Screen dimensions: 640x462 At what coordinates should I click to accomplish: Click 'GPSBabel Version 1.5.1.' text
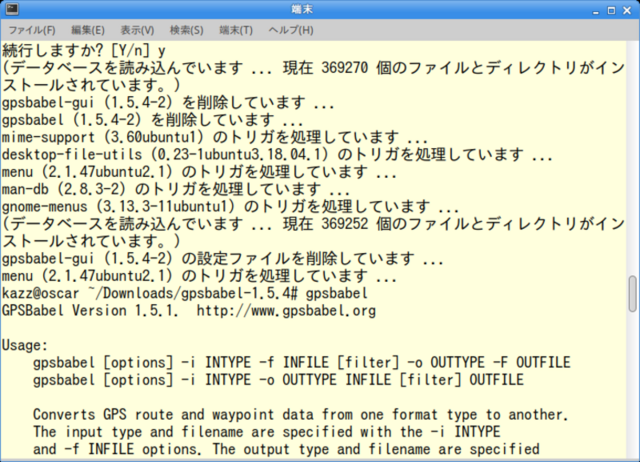pyautogui.click(x=90, y=311)
